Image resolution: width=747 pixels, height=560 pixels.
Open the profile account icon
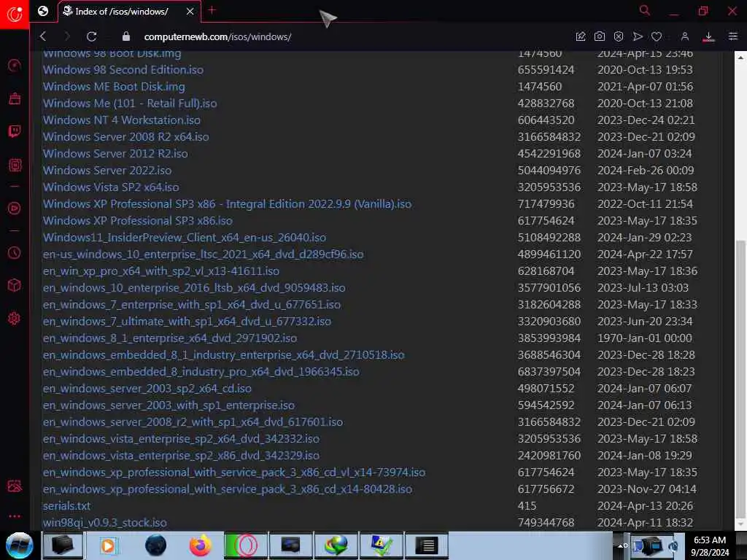(684, 36)
